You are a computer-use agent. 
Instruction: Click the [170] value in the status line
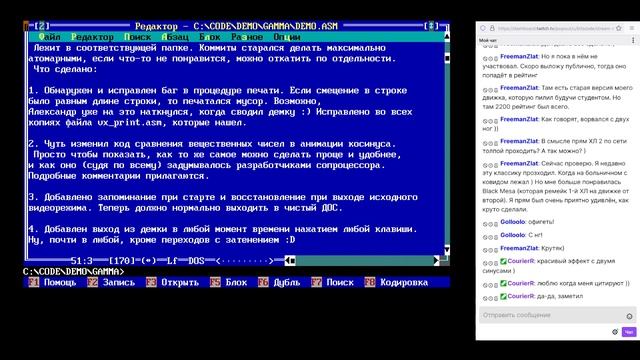(122, 260)
